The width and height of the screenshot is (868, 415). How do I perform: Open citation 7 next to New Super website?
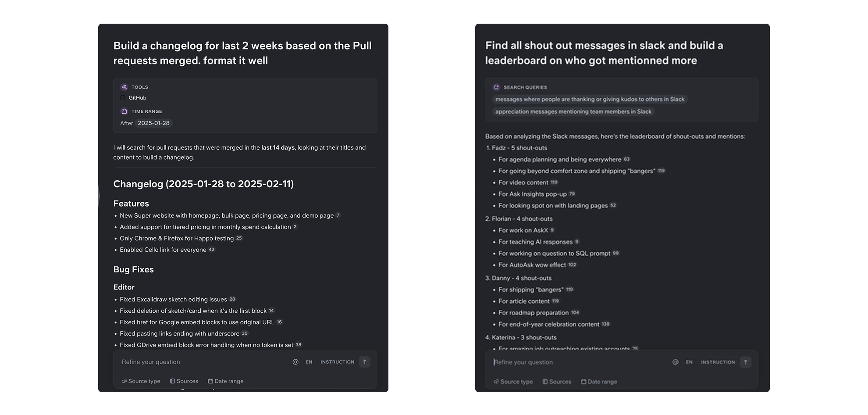[x=338, y=215]
